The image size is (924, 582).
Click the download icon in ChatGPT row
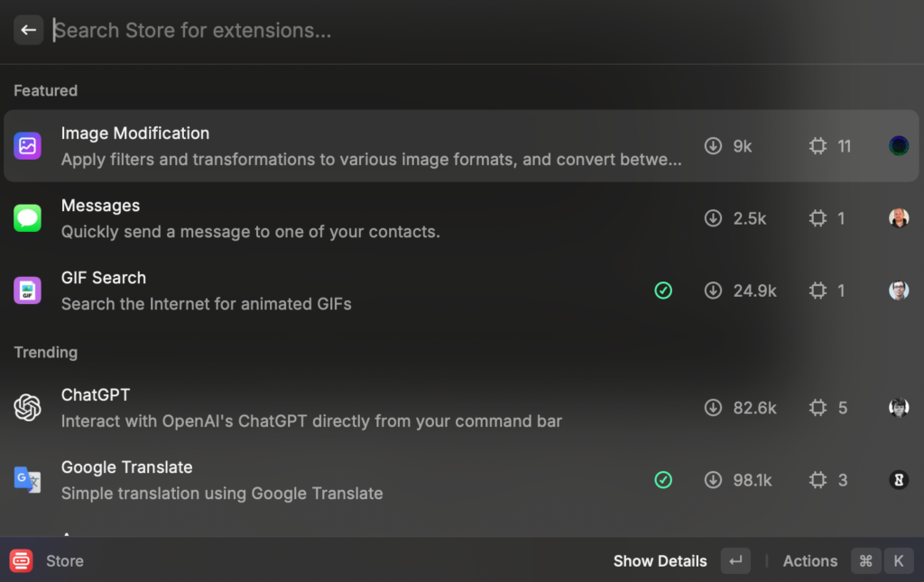pos(713,408)
